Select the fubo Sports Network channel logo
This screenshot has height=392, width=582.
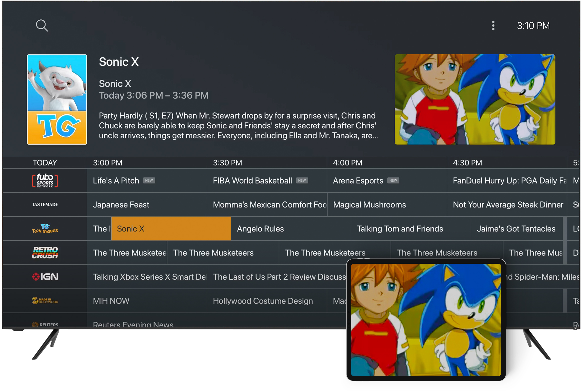[45, 181]
